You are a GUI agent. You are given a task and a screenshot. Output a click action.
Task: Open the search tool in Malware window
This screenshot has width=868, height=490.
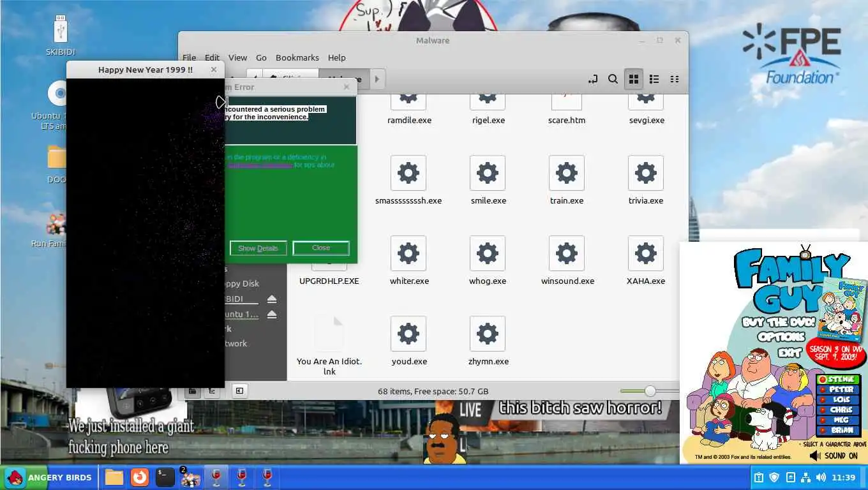click(x=613, y=79)
